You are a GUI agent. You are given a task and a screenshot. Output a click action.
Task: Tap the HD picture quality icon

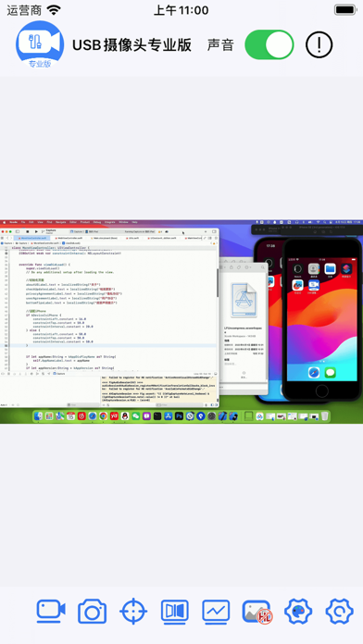coord(257,612)
